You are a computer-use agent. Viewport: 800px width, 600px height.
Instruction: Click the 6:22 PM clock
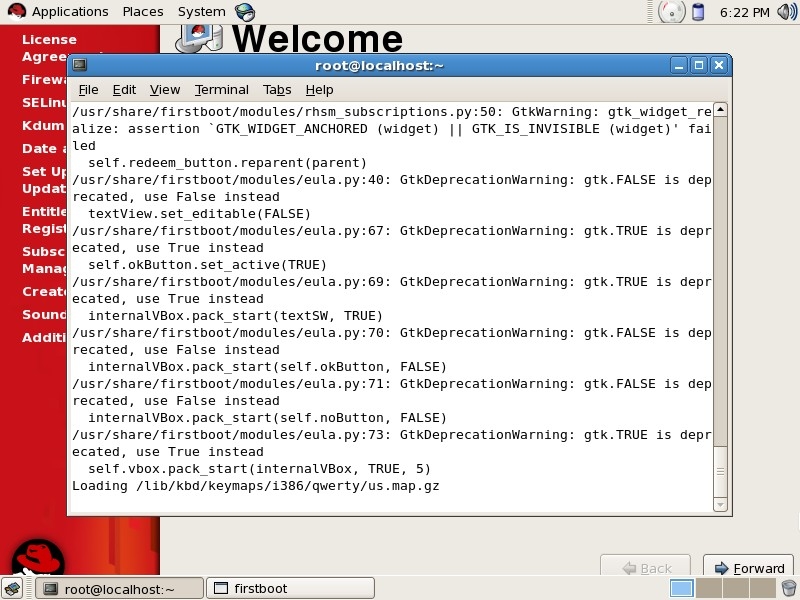point(744,12)
